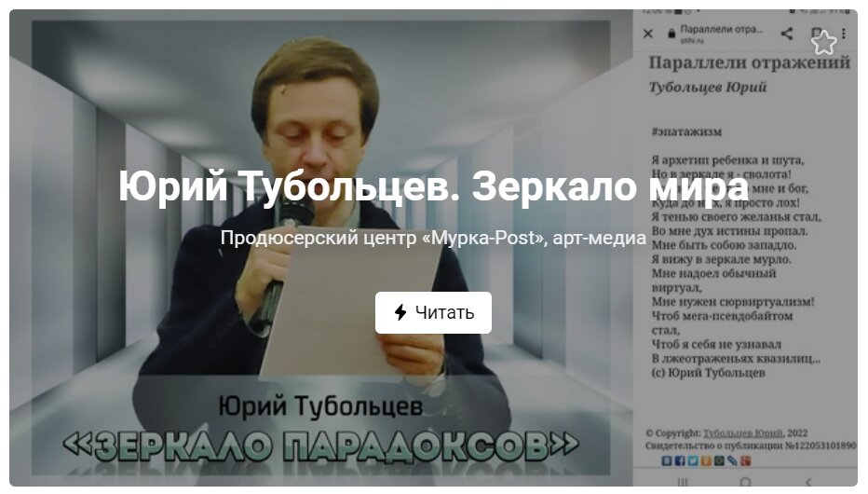The width and height of the screenshot is (868, 494).
Task: Tap the Android home circle button
Action: click(745, 482)
